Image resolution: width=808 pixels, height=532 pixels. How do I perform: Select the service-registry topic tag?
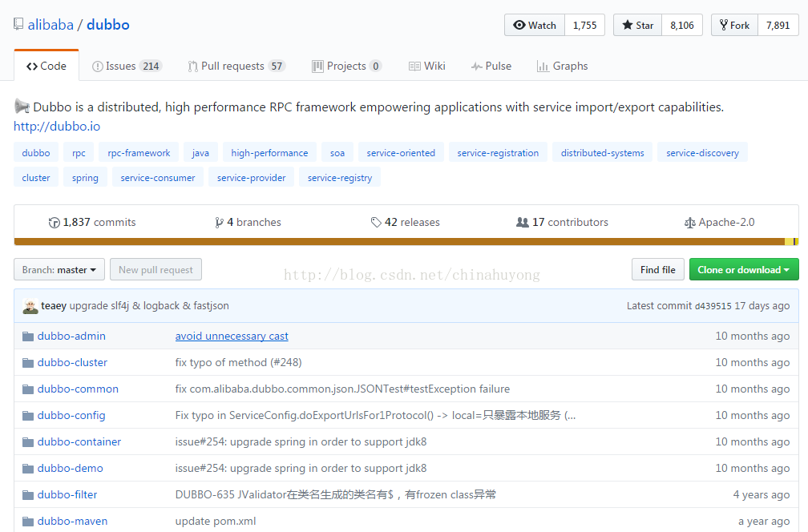pos(340,177)
